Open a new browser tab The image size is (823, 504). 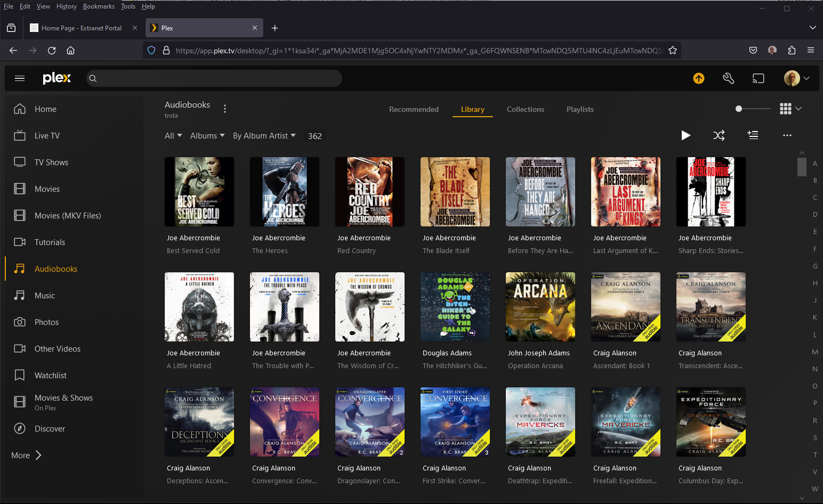275,28
